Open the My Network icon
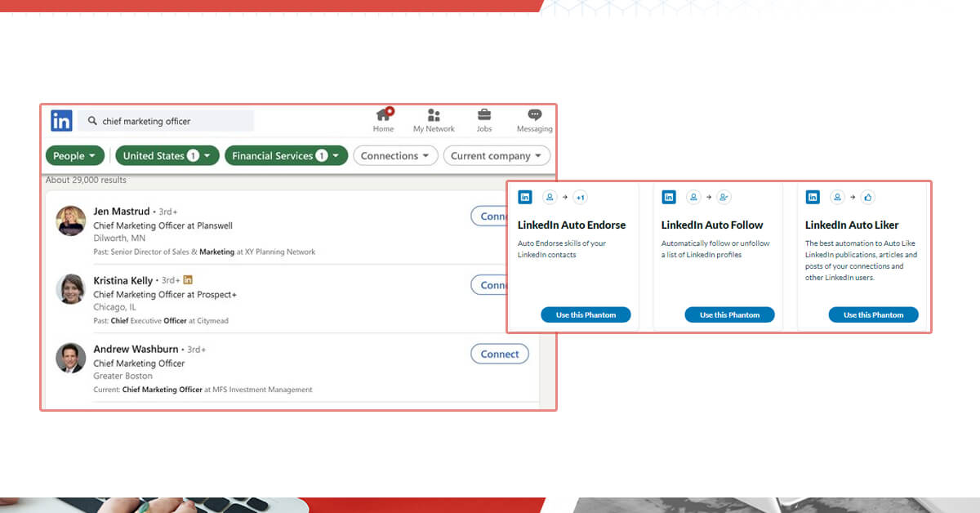 tap(434, 115)
